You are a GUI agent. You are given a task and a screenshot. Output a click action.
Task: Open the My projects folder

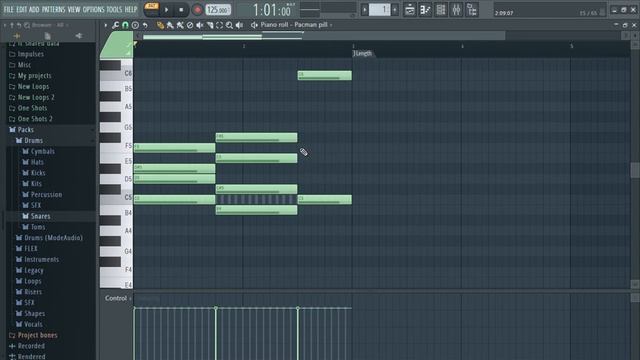coord(34,76)
